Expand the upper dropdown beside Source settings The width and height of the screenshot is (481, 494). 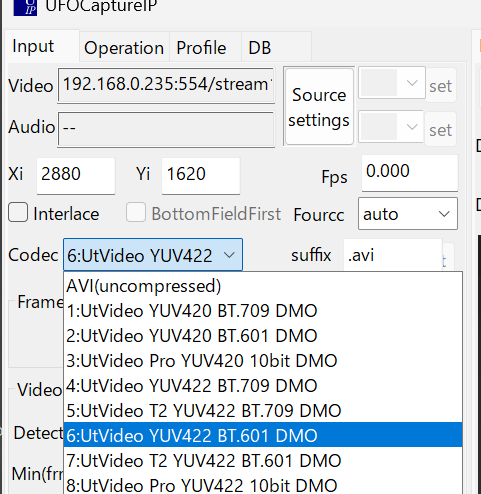tap(392, 83)
